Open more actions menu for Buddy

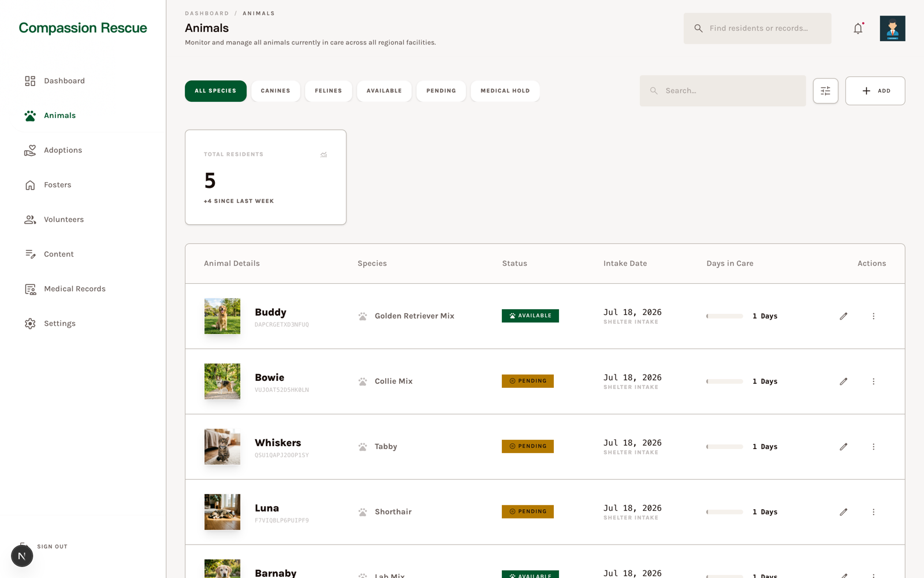tap(873, 316)
